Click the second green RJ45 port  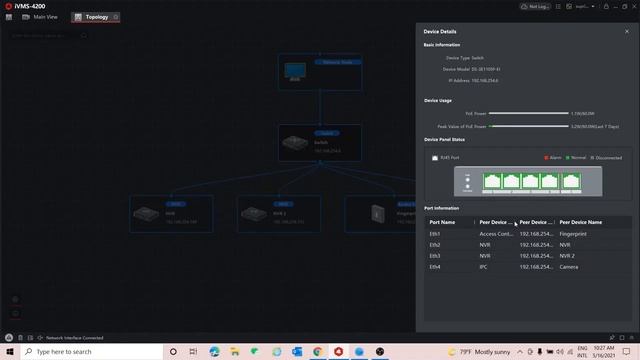pyautogui.click(x=511, y=181)
